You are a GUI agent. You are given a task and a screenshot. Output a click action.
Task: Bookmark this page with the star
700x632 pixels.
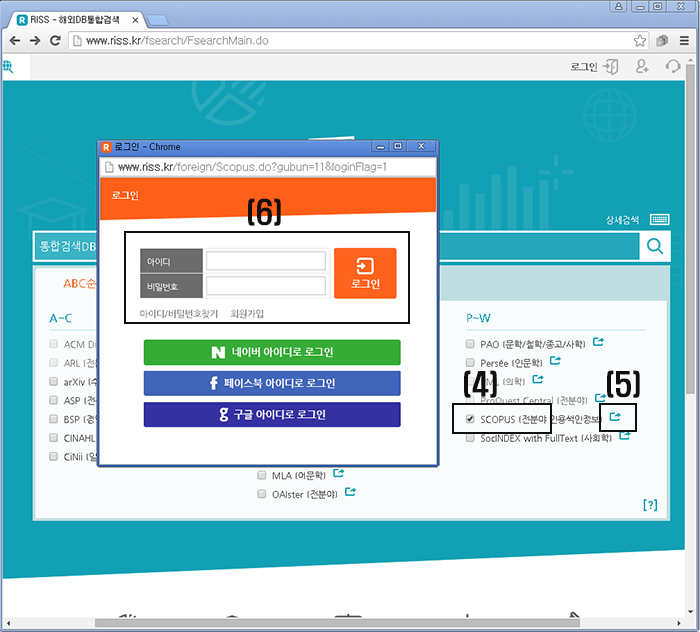(640, 41)
